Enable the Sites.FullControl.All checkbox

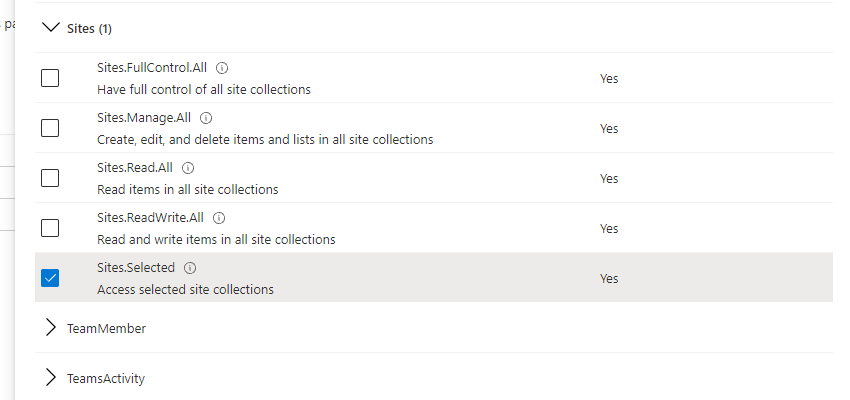pyautogui.click(x=50, y=78)
